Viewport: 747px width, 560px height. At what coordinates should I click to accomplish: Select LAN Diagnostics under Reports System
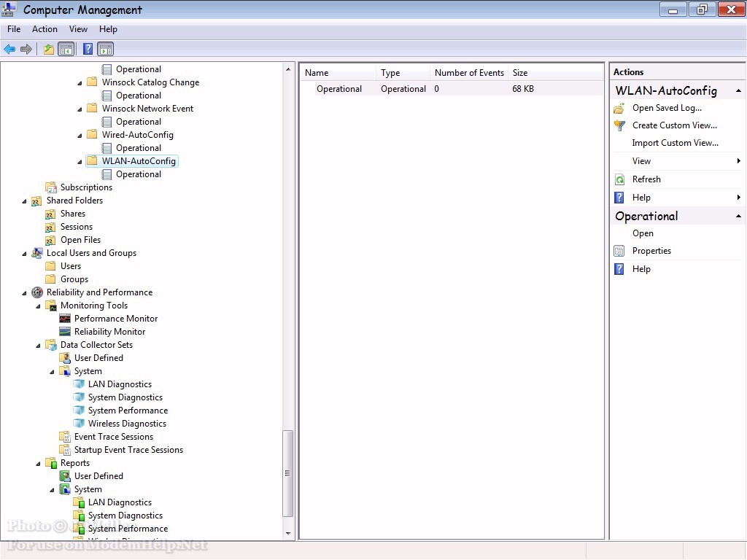(120, 502)
